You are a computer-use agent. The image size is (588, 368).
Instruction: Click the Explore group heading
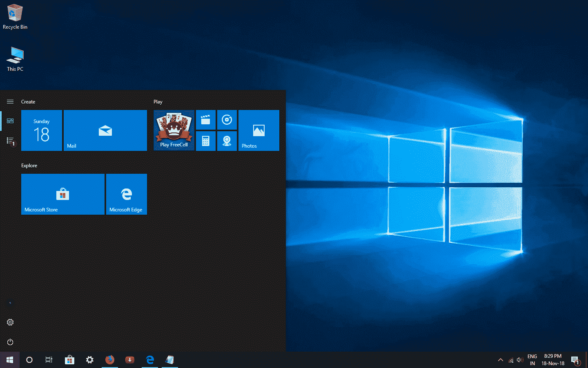(x=29, y=166)
